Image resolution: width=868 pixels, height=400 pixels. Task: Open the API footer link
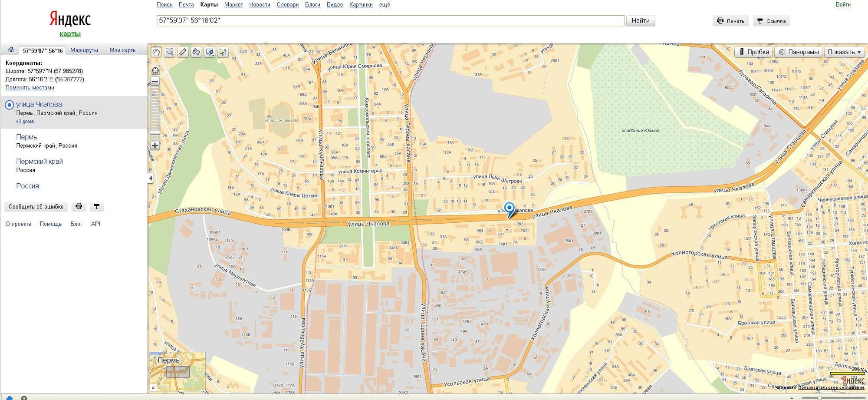(x=95, y=224)
